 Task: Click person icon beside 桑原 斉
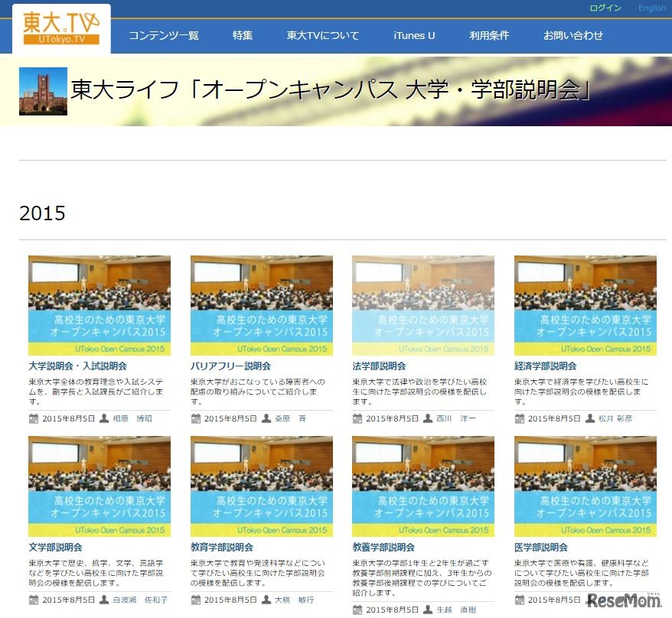coord(266,418)
